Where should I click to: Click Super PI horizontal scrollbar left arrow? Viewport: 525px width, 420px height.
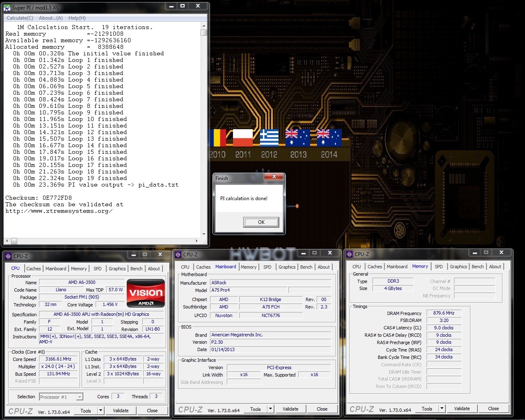(x=7, y=241)
